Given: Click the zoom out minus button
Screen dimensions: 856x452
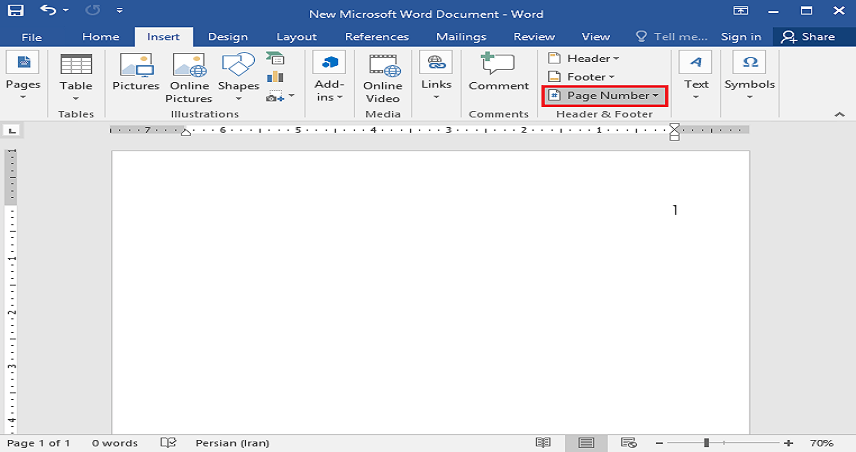Looking at the screenshot, I should 659,443.
